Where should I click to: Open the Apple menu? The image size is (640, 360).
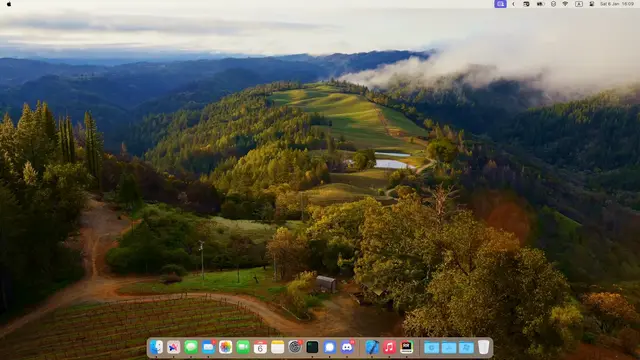coord(9,4)
